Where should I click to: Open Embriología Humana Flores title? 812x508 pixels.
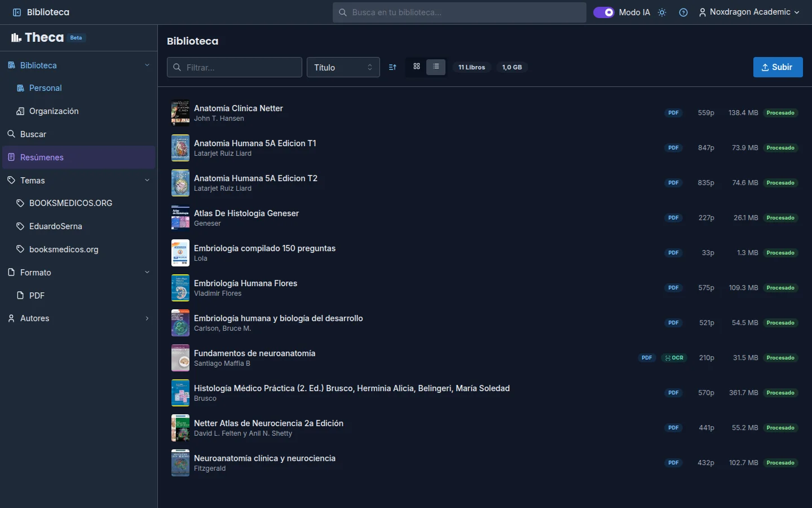click(x=245, y=283)
